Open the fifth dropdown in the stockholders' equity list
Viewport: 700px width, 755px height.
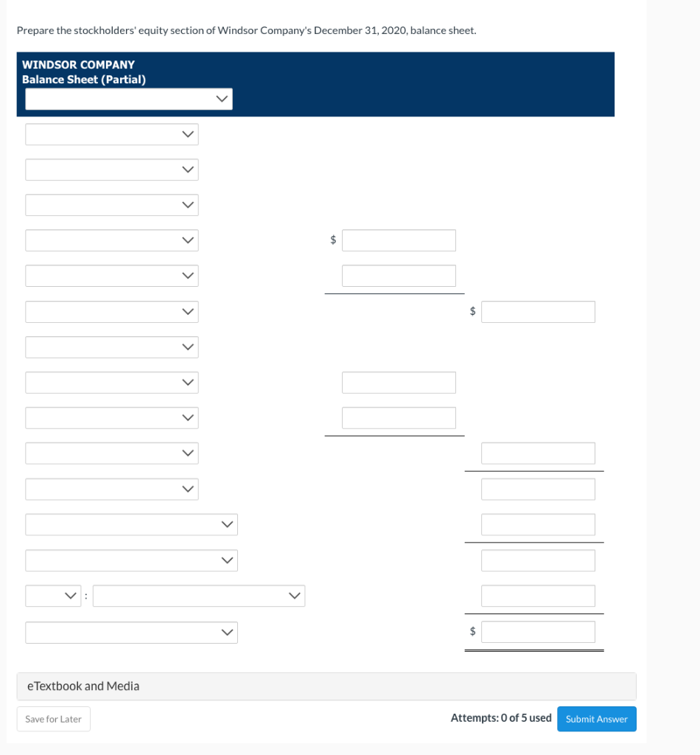(x=111, y=276)
